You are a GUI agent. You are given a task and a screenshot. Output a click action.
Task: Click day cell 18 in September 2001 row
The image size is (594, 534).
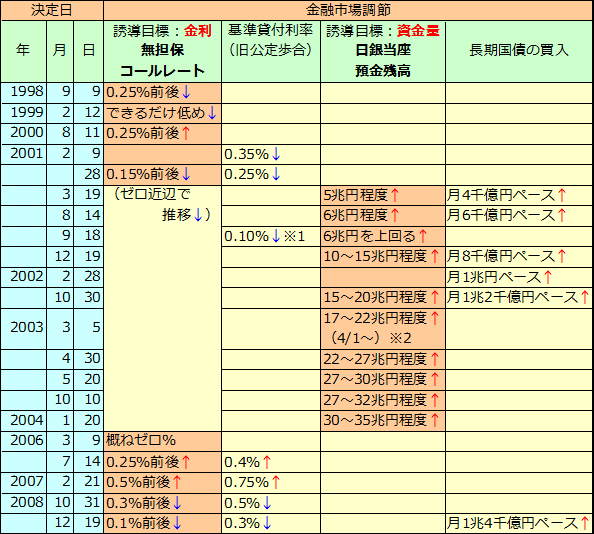tap(88, 236)
